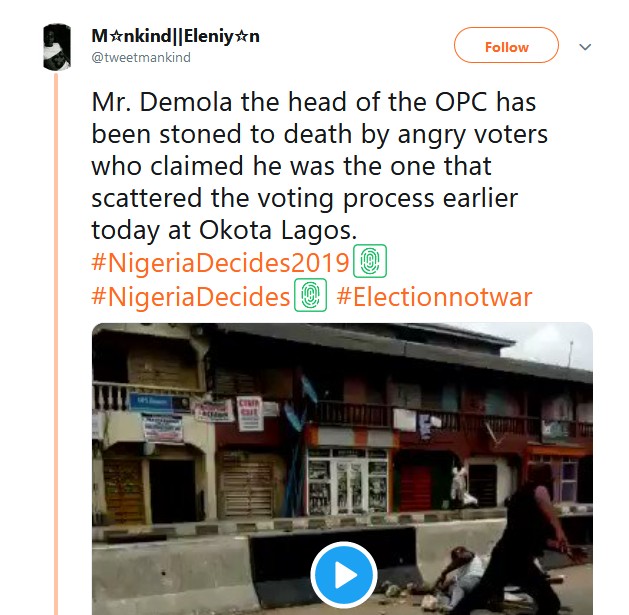Open the #NigeriaDecides2019 hashtag
Screen dimensions: 629x615
(x=220, y=263)
